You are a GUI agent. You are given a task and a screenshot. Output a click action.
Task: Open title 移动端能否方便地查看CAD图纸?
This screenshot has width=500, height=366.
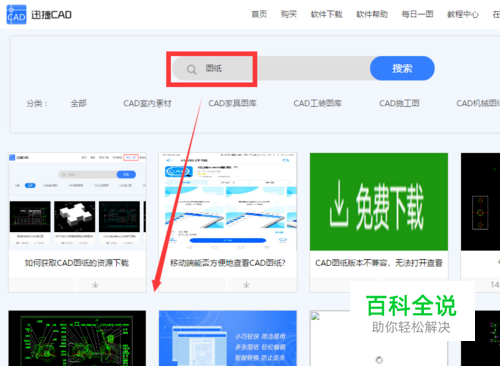point(228,263)
